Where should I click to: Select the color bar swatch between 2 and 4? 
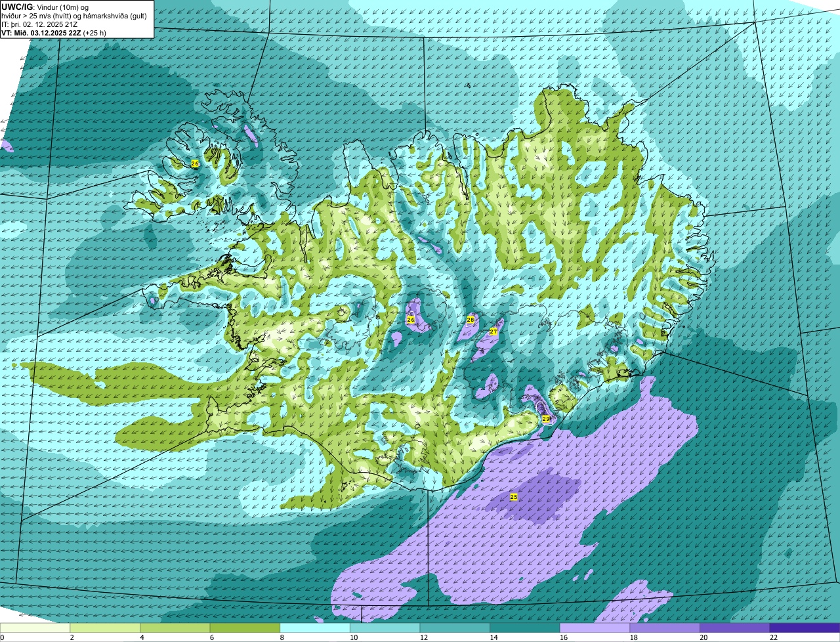[105, 628]
